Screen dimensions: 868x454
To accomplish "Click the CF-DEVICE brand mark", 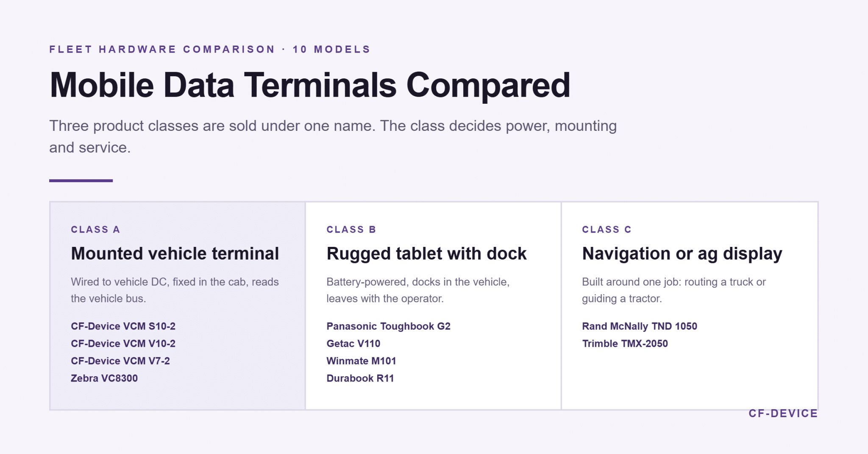I will pyautogui.click(x=783, y=413).
